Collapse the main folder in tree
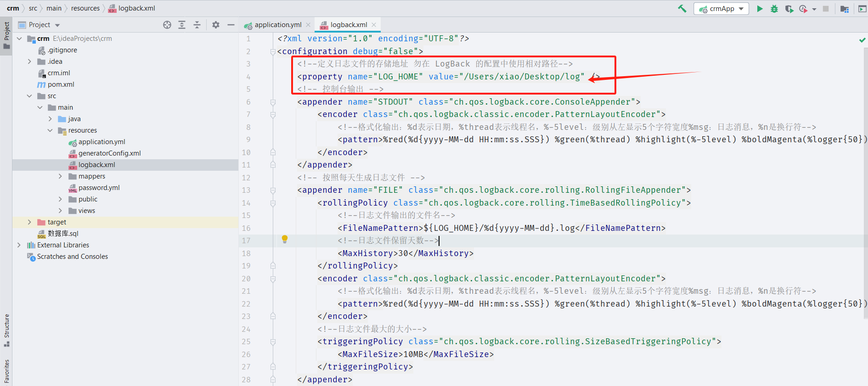The image size is (868, 386). point(40,107)
